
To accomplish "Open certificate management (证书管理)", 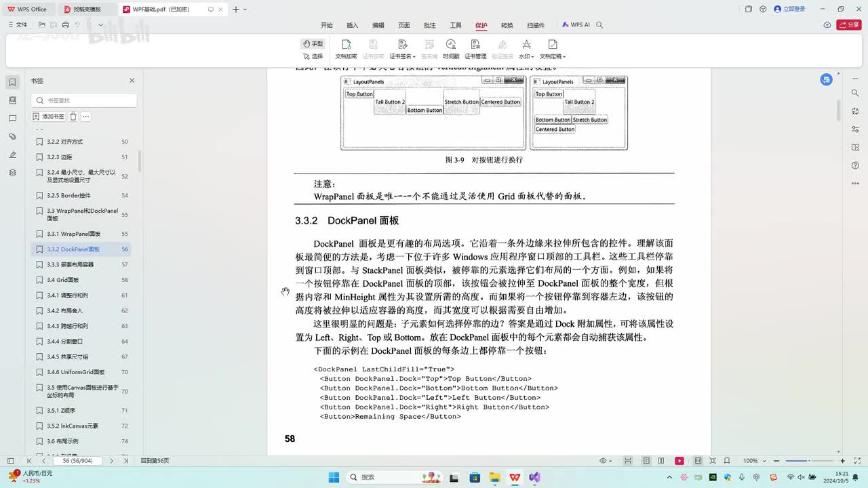I will pyautogui.click(x=475, y=49).
